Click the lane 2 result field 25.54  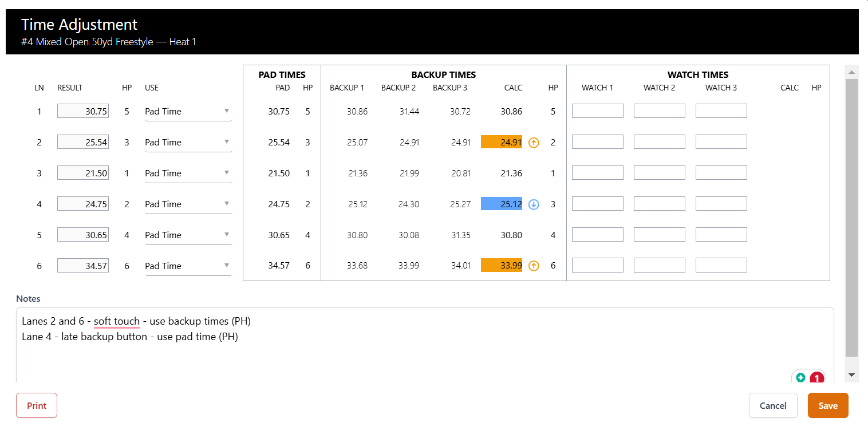point(83,142)
